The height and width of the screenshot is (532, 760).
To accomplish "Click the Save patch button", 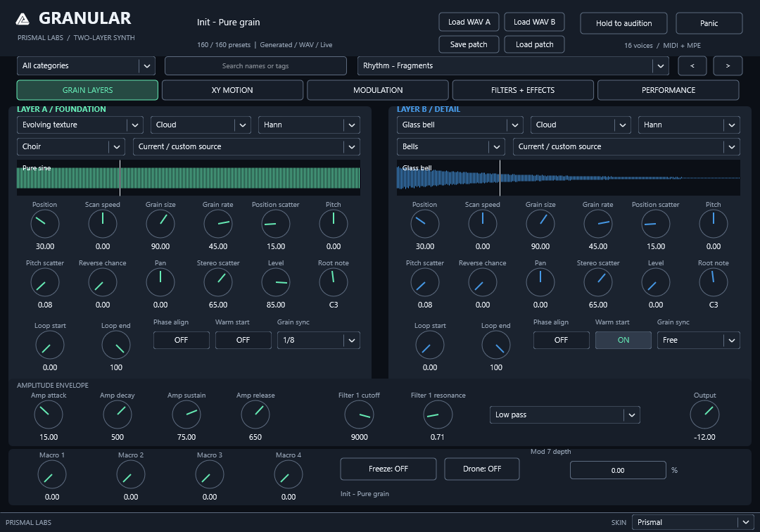I will (469, 44).
